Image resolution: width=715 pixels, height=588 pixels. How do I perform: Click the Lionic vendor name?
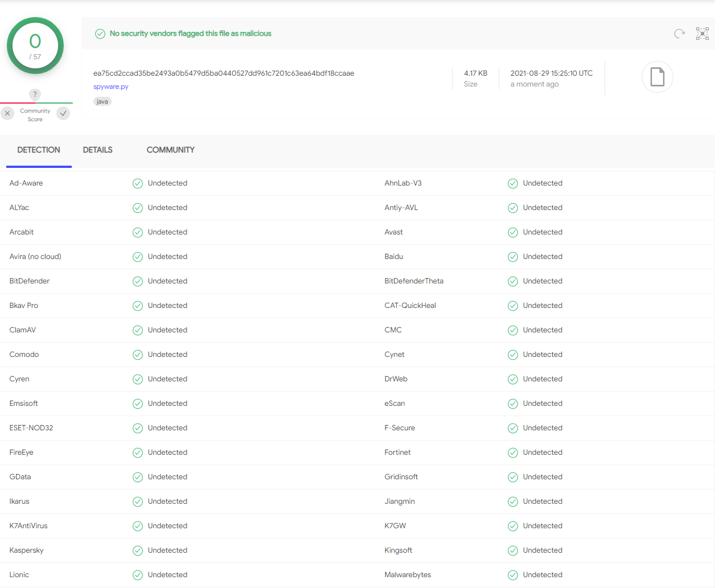click(19, 575)
